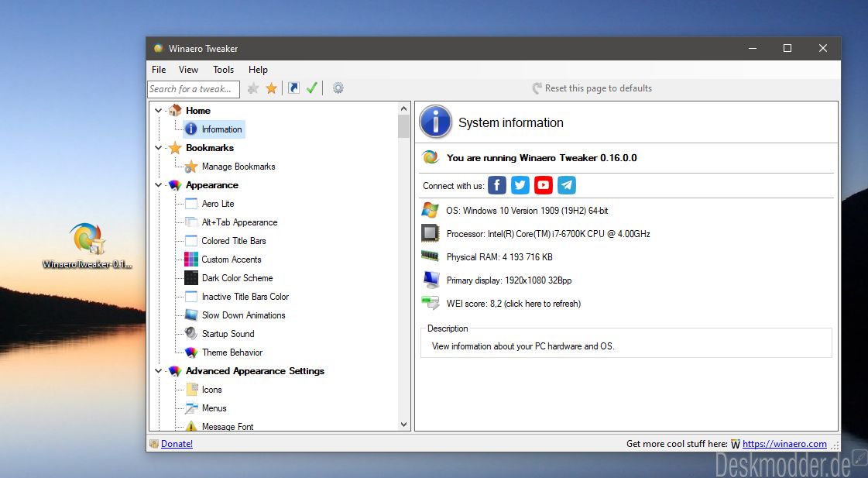Viewport: 868px width, 478px height.
Task: Click the gray remove-bookmark star toolbar icon
Action: tap(253, 88)
